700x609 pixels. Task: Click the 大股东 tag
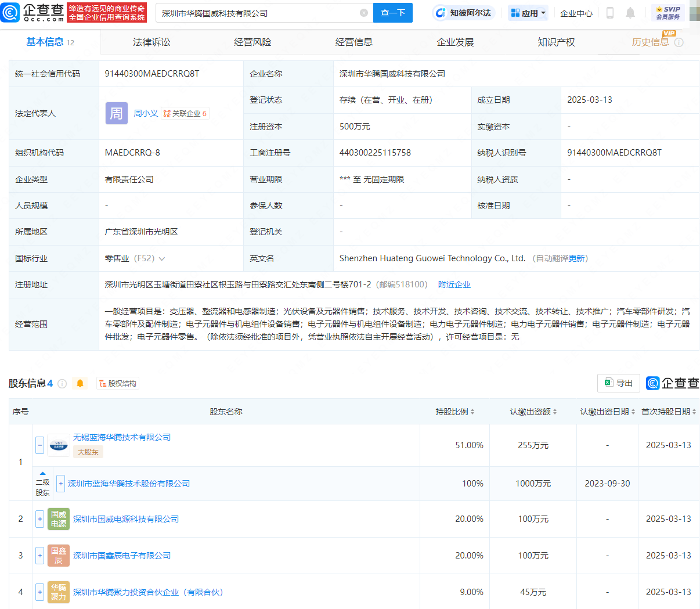coord(88,452)
